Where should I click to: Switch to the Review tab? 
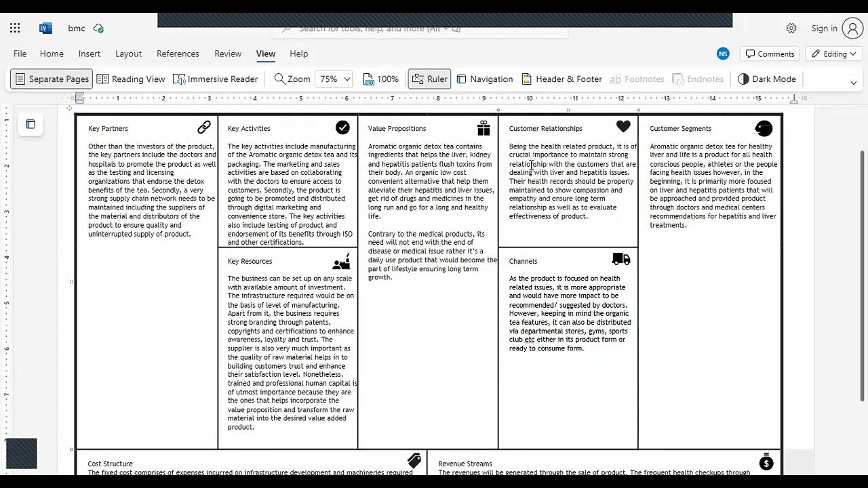(x=228, y=54)
